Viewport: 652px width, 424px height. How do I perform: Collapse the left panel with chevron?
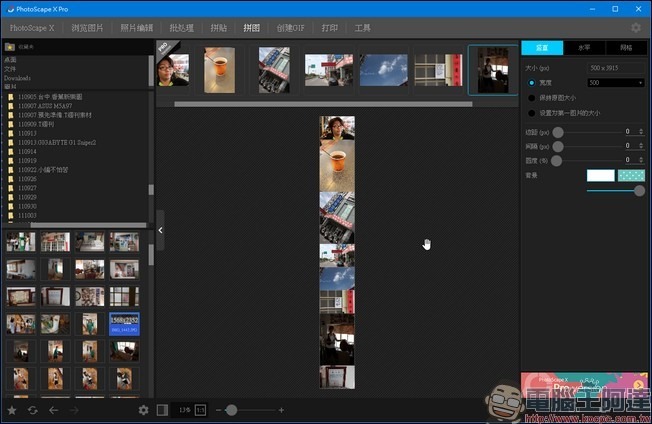(x=161, y=230)
